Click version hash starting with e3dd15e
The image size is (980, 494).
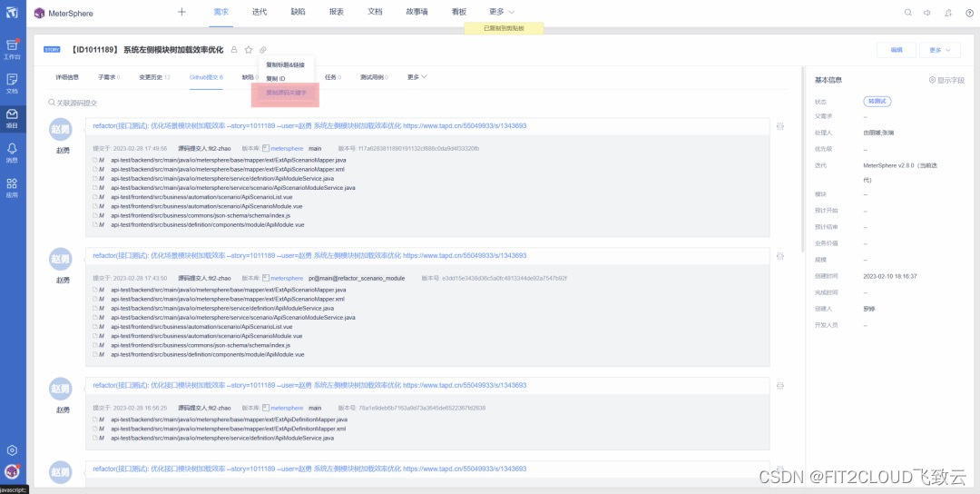(505, 278)
